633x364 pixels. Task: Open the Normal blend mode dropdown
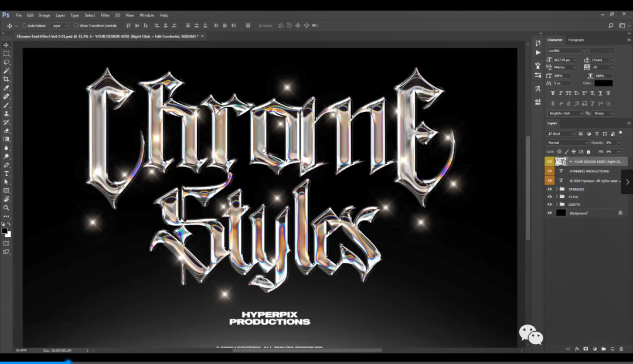(567, 143)
